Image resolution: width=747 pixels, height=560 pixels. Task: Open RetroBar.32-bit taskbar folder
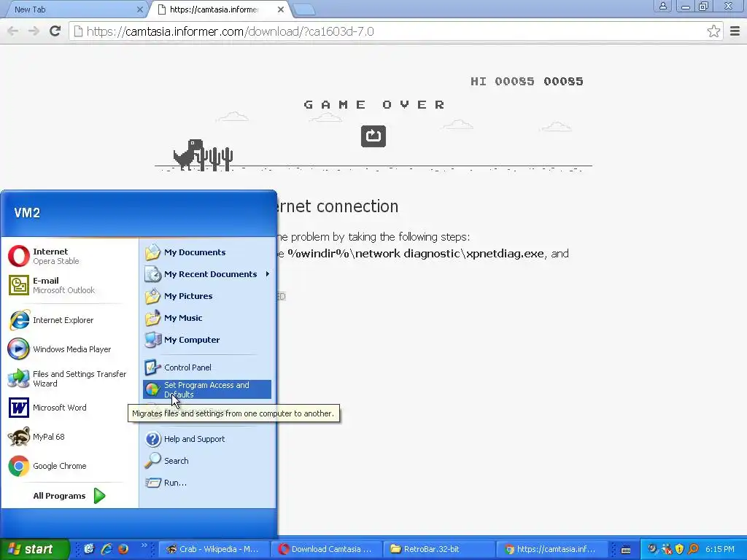(x=438, y=549)
